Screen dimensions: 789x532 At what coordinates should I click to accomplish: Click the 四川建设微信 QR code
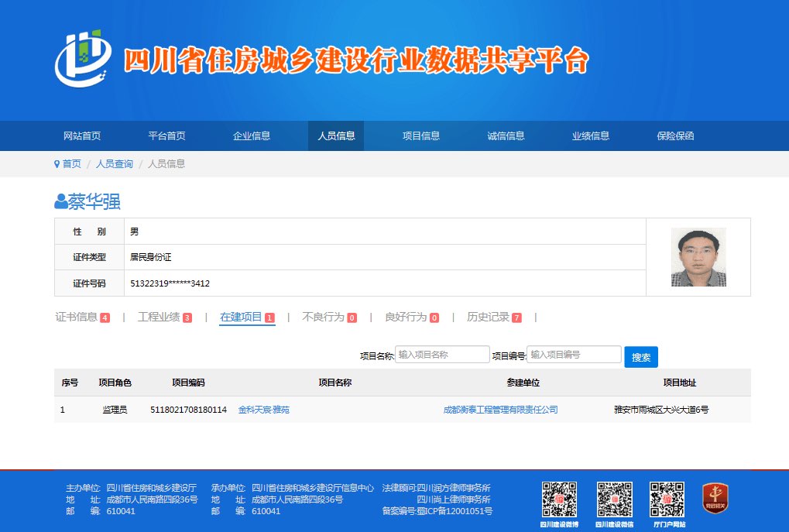click(614, 499)
